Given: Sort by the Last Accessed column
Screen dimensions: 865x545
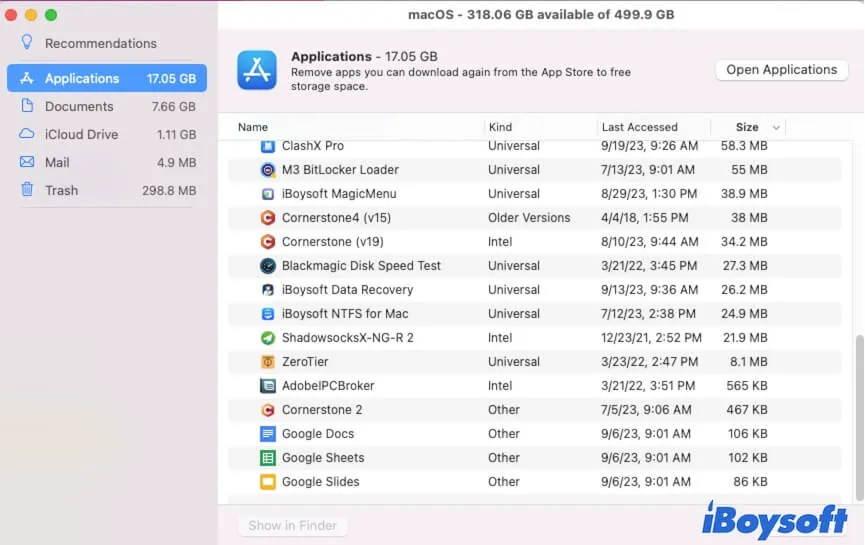Looking at the screenshot, I should click(639, 127).
